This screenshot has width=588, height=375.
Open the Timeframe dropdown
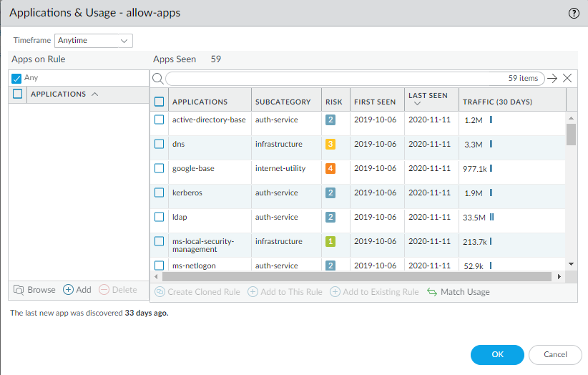coord(94,41)
